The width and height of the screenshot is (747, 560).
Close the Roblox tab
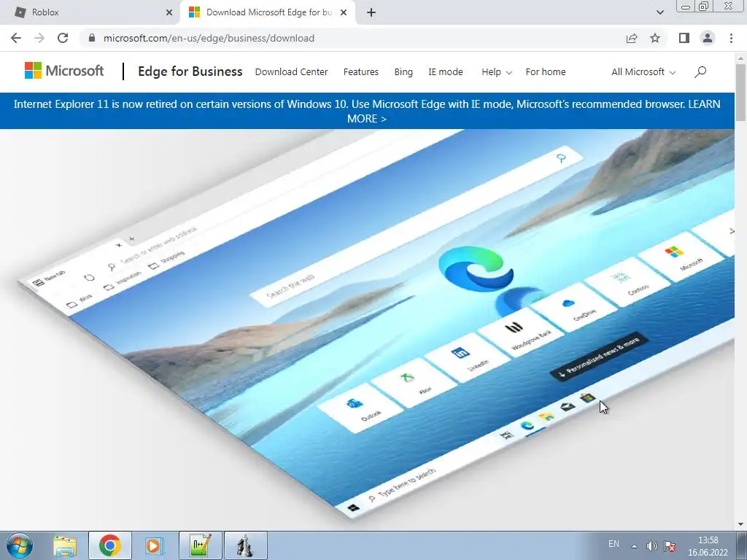pos(169,12)
